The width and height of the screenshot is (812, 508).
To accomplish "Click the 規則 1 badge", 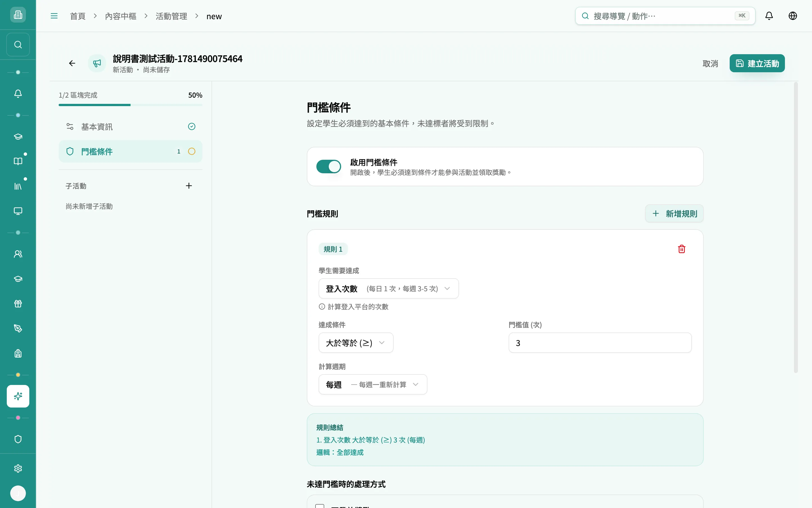I will coord(333,249).
